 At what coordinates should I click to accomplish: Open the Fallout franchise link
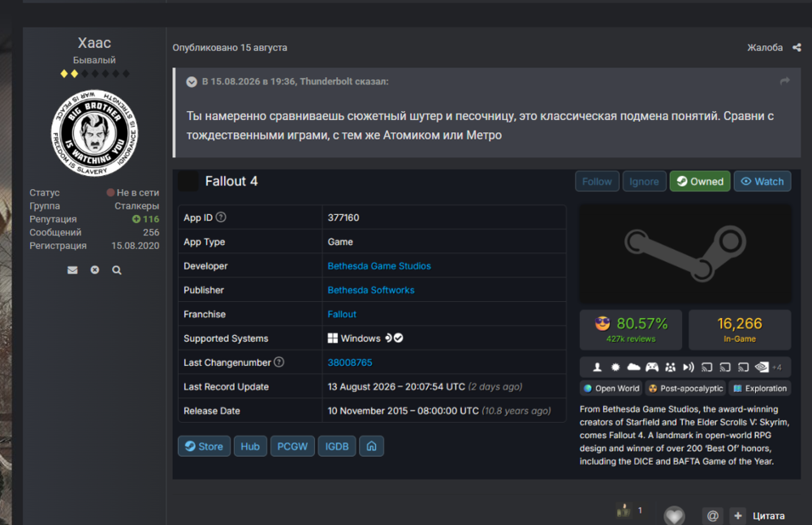click(x=342, y=314)
